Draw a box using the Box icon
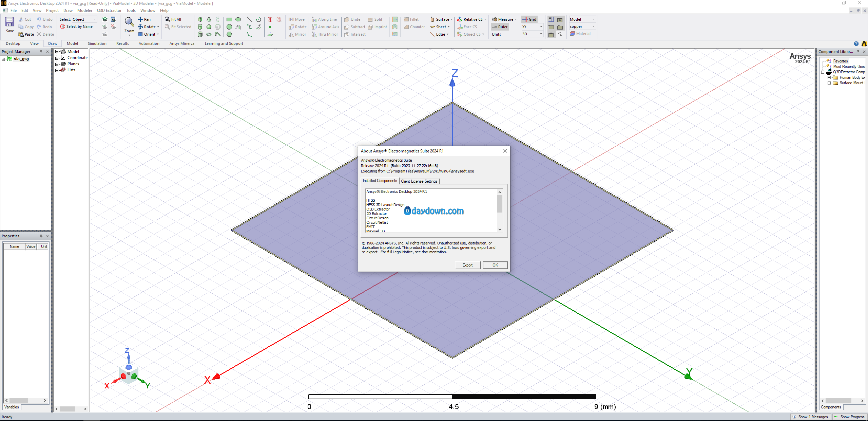This screenshot has width=868, height=421. pos(200,19)
